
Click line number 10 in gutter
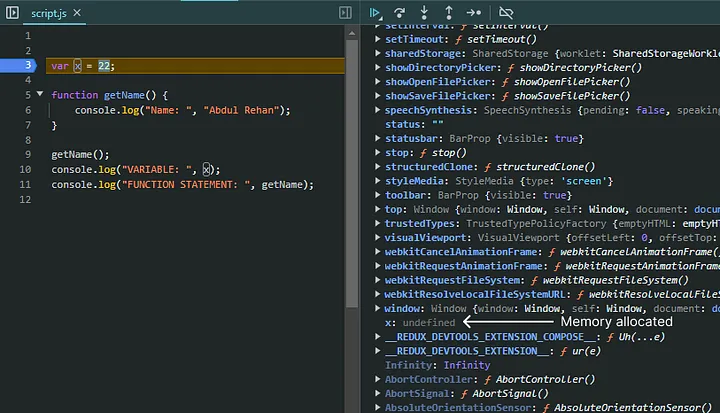tap(25, 170)
